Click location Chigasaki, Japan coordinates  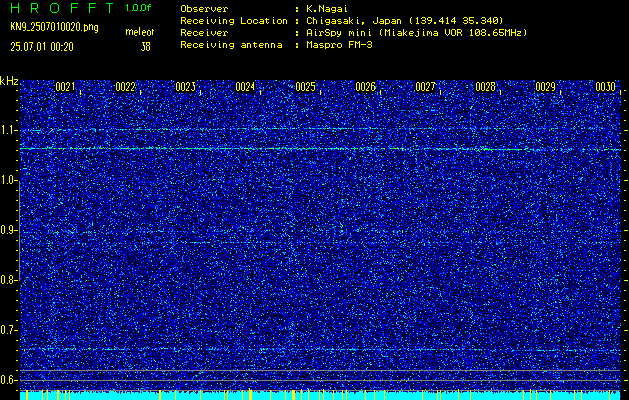(x=404, y=21)
